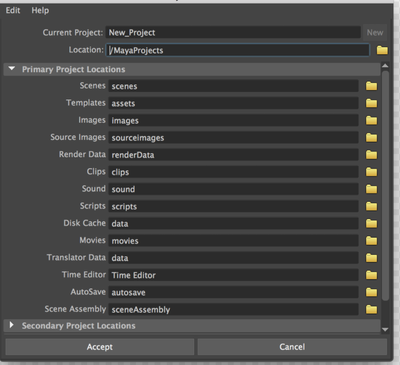
Task: Click the Translator Data field
Action: click(x=233, y=258)
